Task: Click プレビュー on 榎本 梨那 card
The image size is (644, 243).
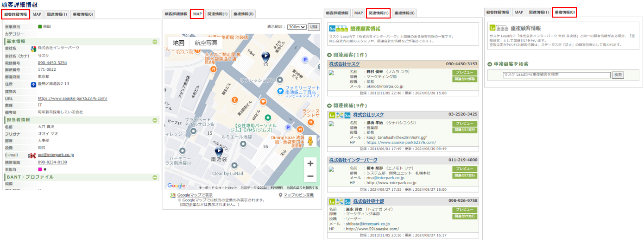Action: [x=464, y=169]
